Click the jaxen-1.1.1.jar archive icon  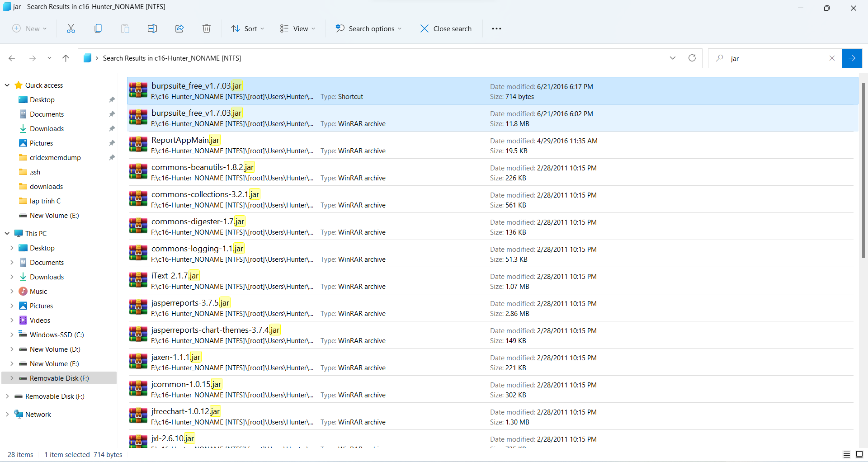(x=138, y=362)
